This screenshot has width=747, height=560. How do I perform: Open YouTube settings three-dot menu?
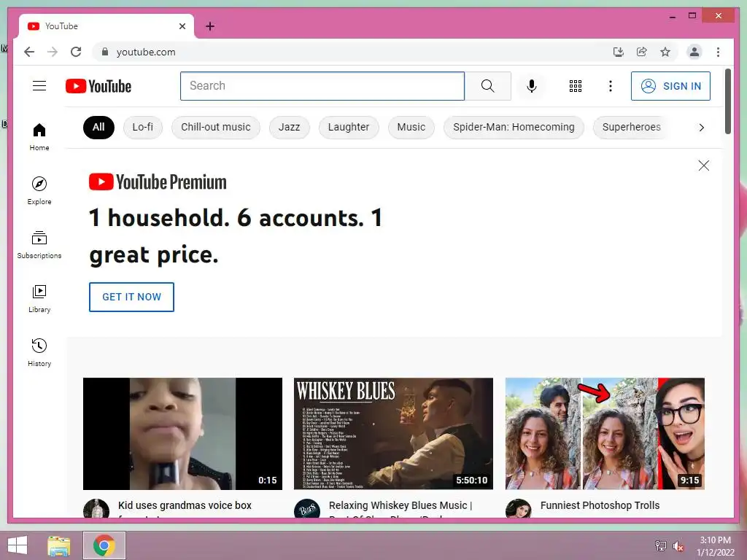click(611, 86)
